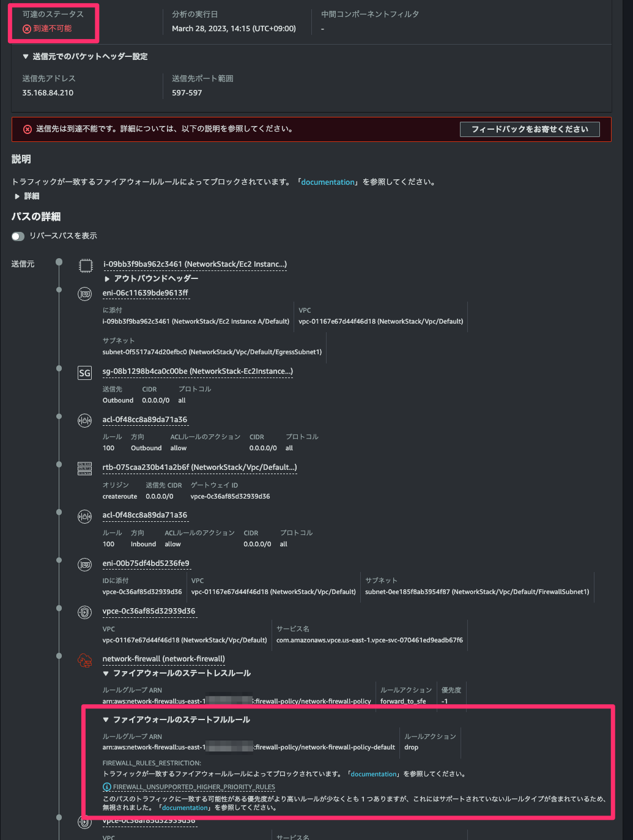Collapse ファイアウォールのステートフルルール section

click(x=106, y=720)
